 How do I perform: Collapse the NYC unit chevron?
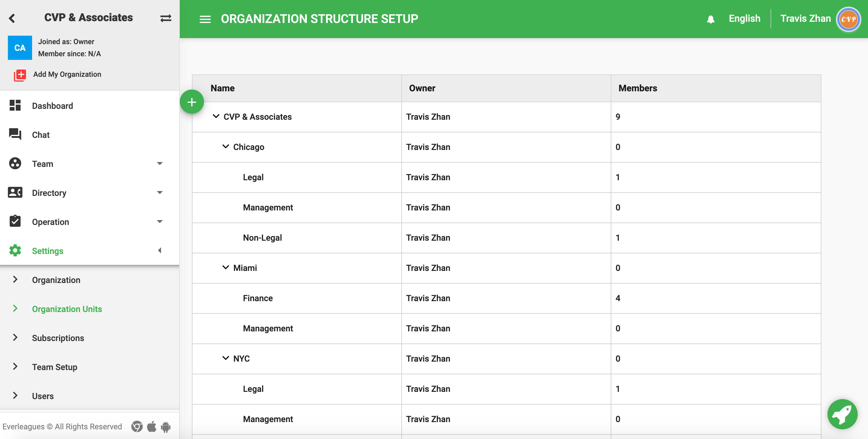[x=225, y=358]
